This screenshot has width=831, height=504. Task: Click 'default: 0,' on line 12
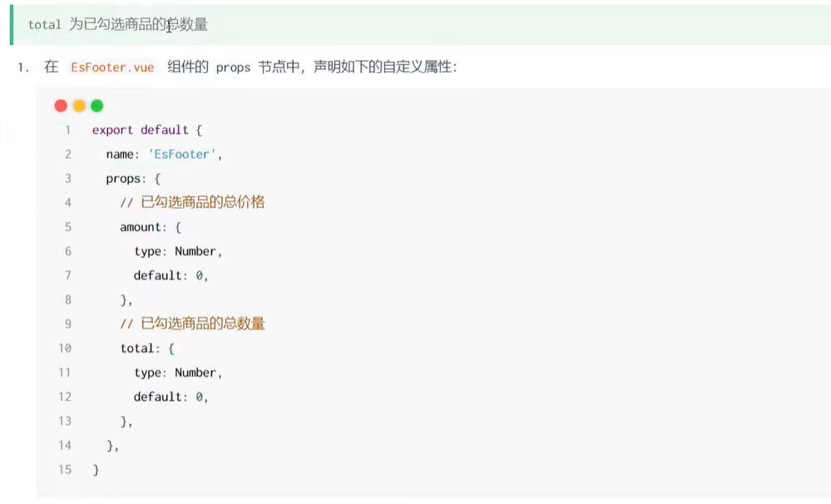[171, 397]
